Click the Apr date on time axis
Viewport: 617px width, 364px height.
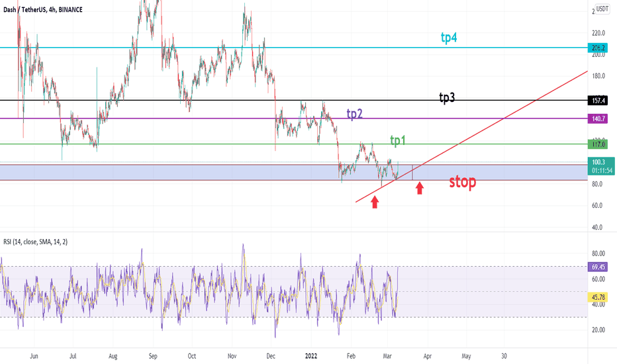click(428, 356)
